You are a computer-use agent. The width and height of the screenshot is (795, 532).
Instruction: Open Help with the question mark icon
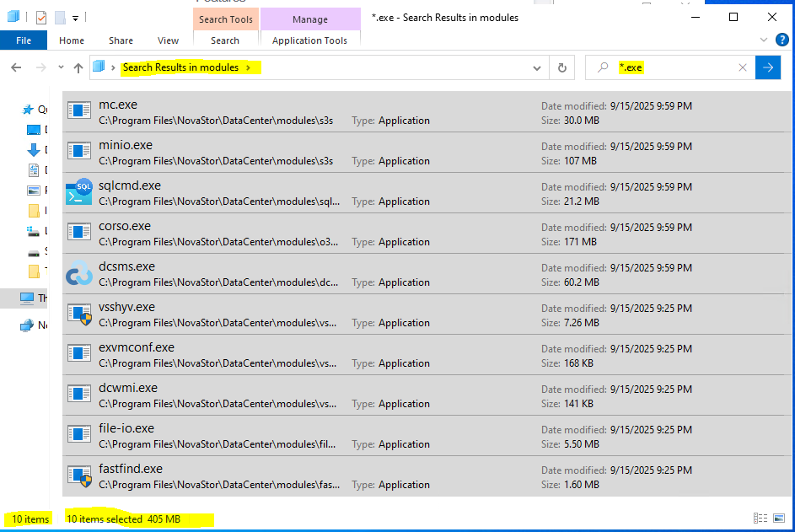[x=782, y=40]
